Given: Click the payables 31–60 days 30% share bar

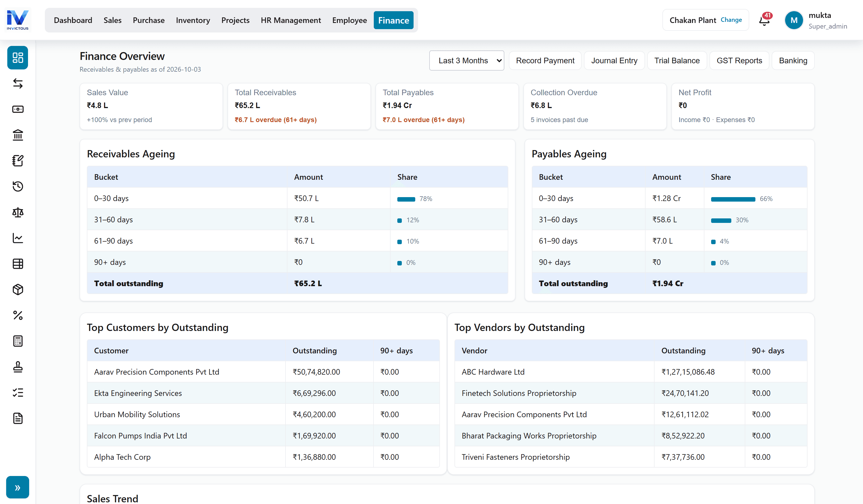Looking at the screenshot, I should [721, 220].
